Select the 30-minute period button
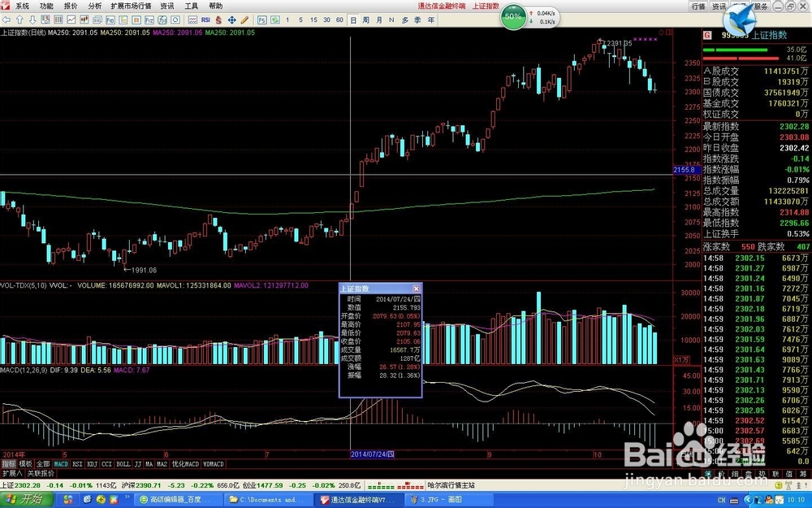The width and height of the screenshot is (812, 508). click(326, 20)
